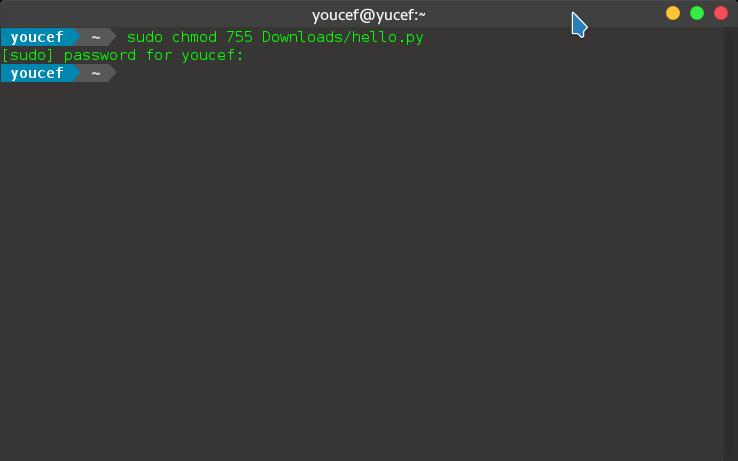Viewport: 738px width, 461px height.
Task: Click the 755 permission number
Action: (239, 37)
